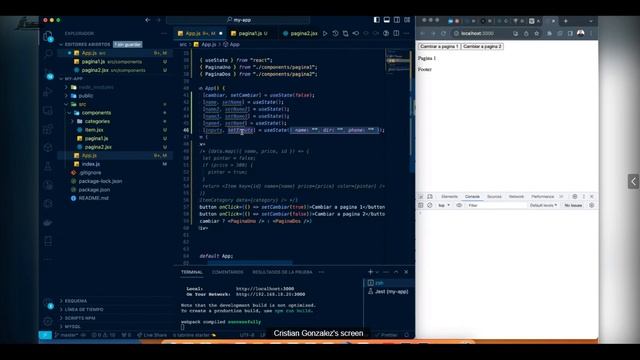Open the editor toolbar more actions ellipsis
Viewport: 640px width, 360px height.
(407, 33)
